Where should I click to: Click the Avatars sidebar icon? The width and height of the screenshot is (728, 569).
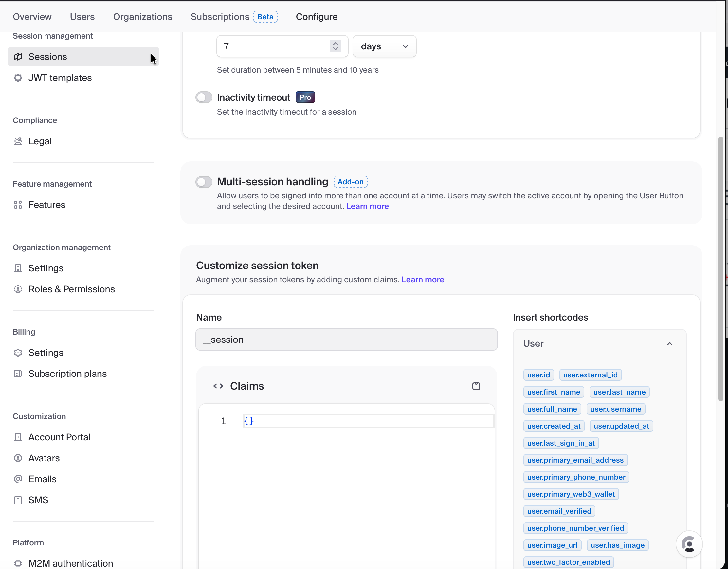click(x=18, y=458)
